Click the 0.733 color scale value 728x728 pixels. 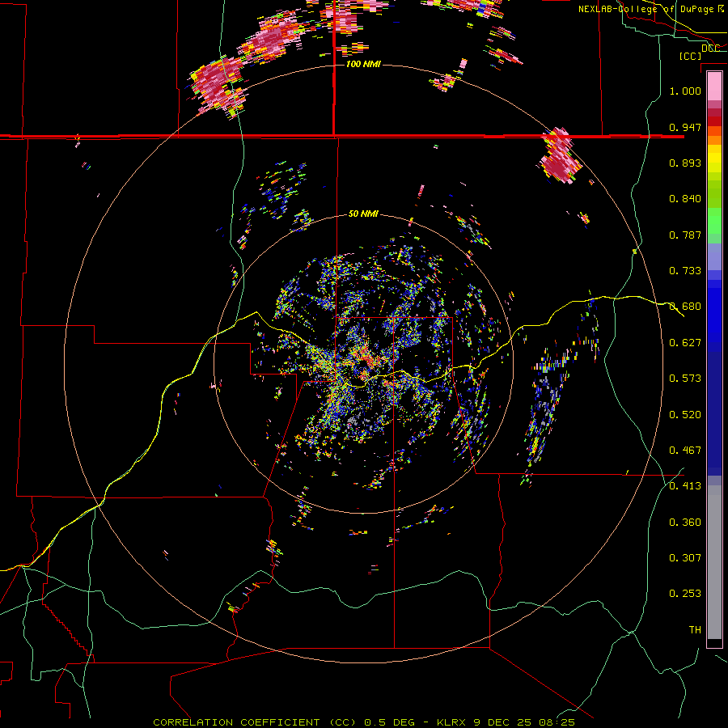pyautogui.click(x=685, y=271)
